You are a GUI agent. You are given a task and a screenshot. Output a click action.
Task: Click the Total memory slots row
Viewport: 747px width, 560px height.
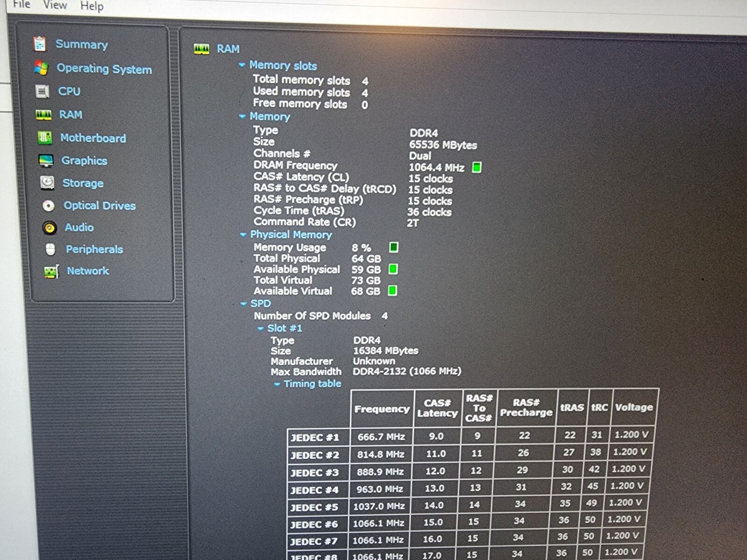(310, 80)
